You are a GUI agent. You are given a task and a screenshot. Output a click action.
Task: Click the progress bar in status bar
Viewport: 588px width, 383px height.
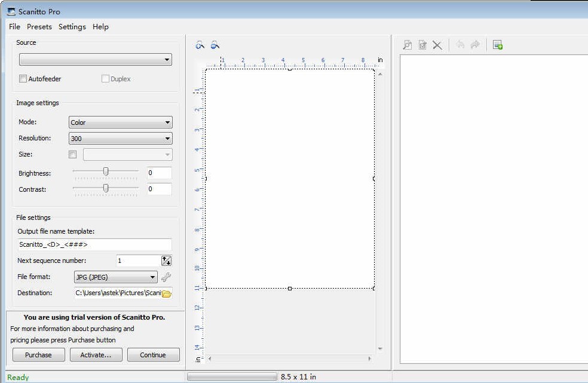pyautogui.click(x=232, y=376)
